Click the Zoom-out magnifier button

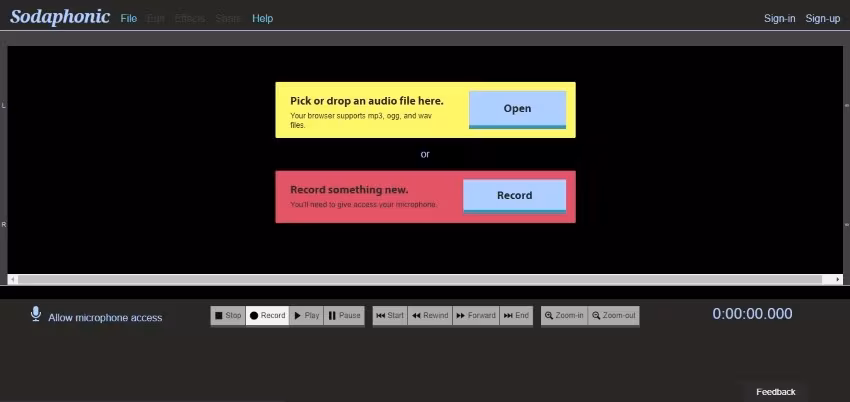click(x=614, y=315)
